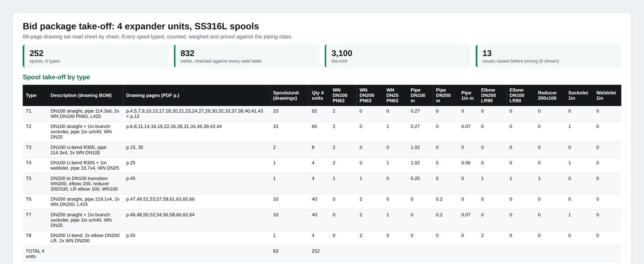Click T4 description with '1in weldolet'
This screenshot has width=644, height=264.
coord(85,165)
